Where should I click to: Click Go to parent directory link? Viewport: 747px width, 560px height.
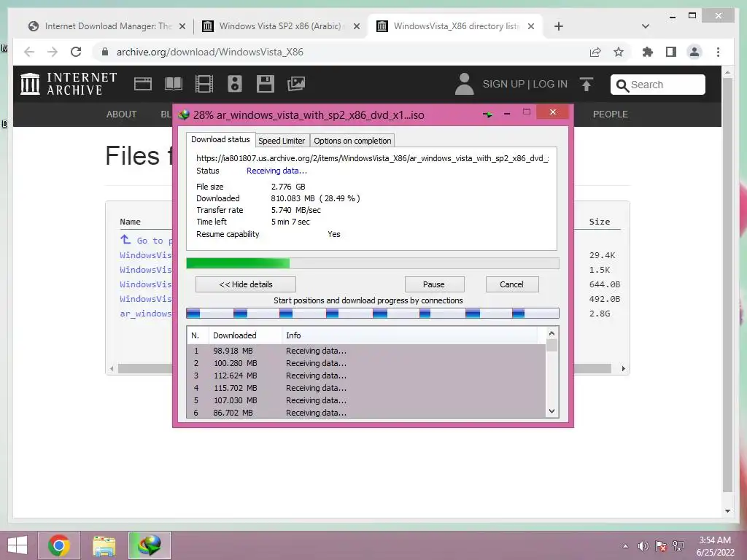pyautogui.click(x=146, y=240)
